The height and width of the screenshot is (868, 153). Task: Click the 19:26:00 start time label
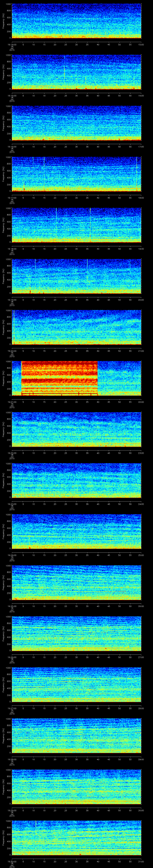(x=12, y=657)
